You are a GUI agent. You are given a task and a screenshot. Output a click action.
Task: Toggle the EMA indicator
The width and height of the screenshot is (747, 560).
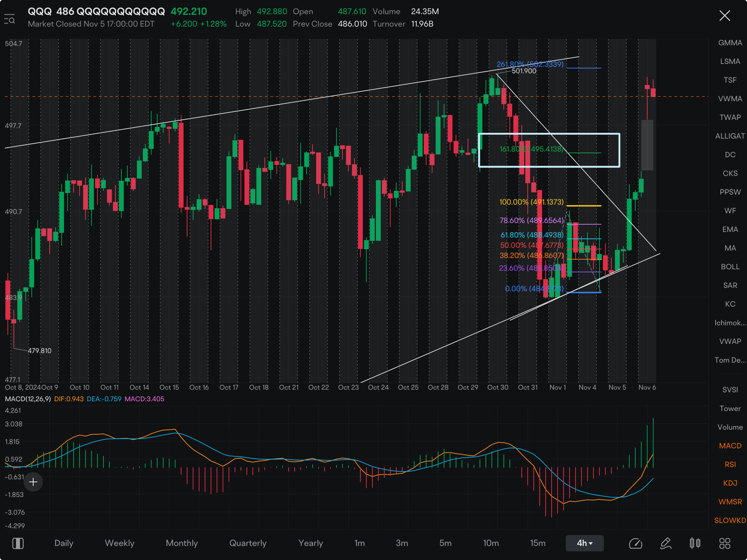tap(730, 230)
